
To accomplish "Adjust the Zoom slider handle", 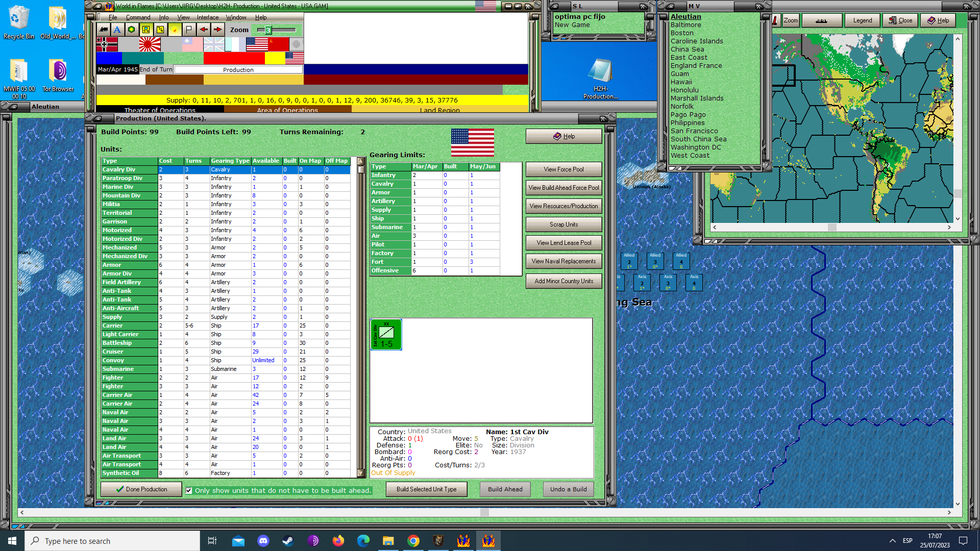I will (268, 30).
